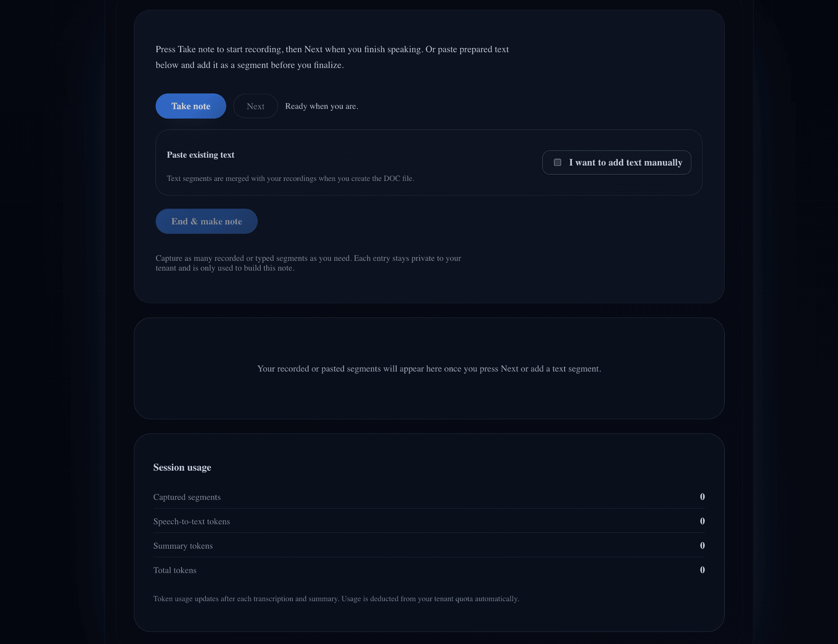Screen dimensions: 838x644
Task: Click the token usage disclaimer text
Action: (x=336, y=599)
